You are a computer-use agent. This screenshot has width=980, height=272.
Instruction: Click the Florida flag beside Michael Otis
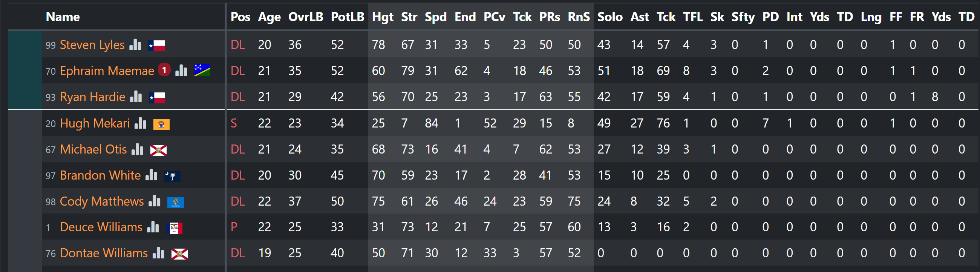click(x=158, y=151)
